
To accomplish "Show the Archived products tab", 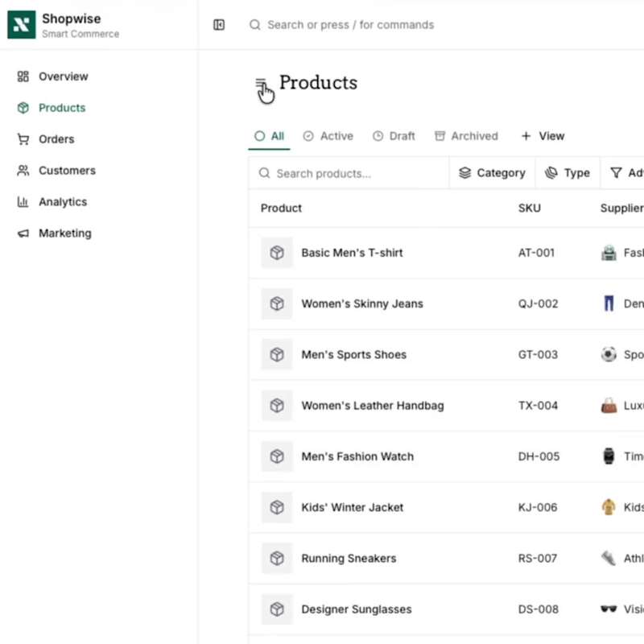I will [x=466, y=136].
